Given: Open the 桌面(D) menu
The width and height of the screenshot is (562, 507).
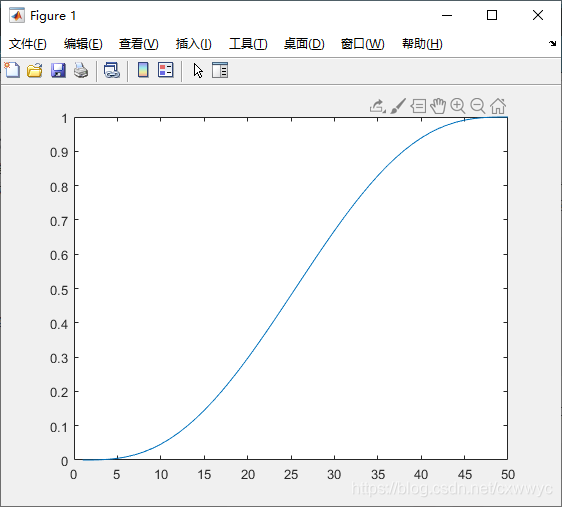Looking at the screenshot, I should [304, 44].
